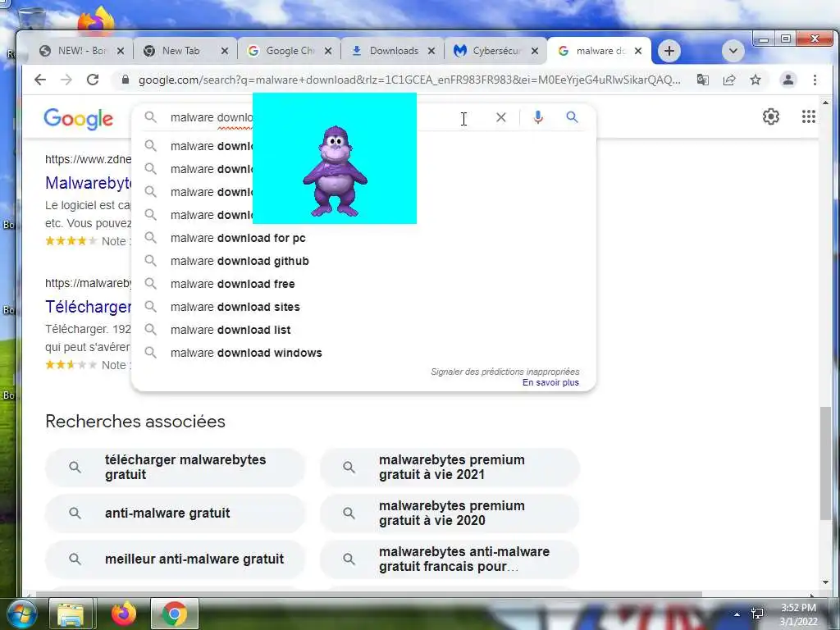Close the New Tab tab
This screenshot has width=840, height=630.
tap(225, 51)
